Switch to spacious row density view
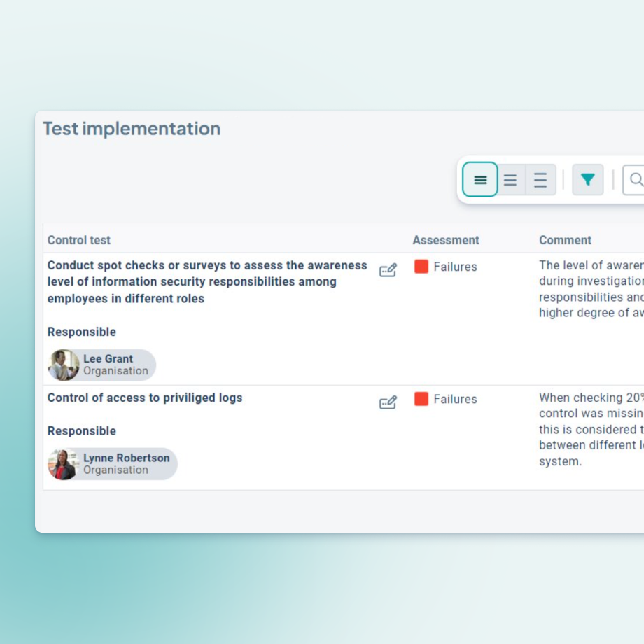 [x=540, y=180]
